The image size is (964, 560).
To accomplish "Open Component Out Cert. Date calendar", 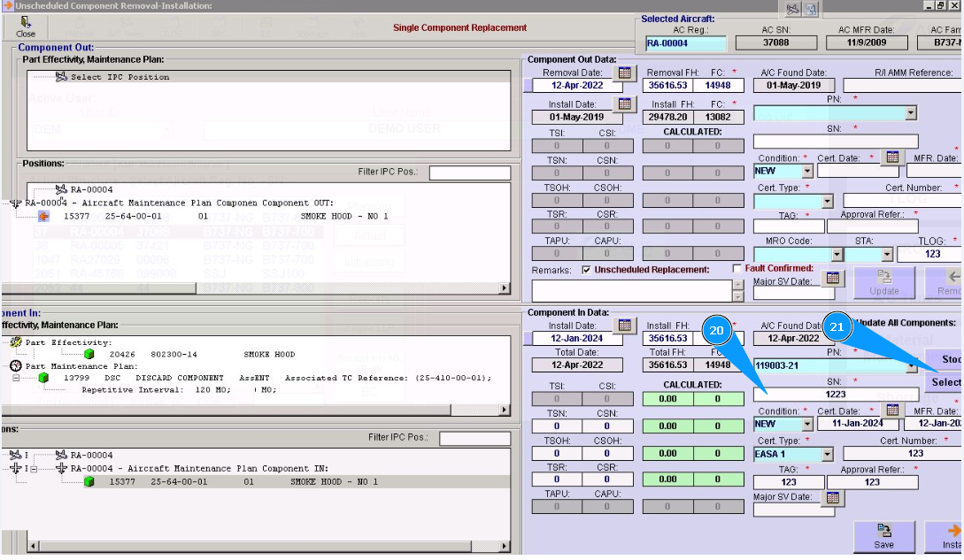I will point(892,157).
